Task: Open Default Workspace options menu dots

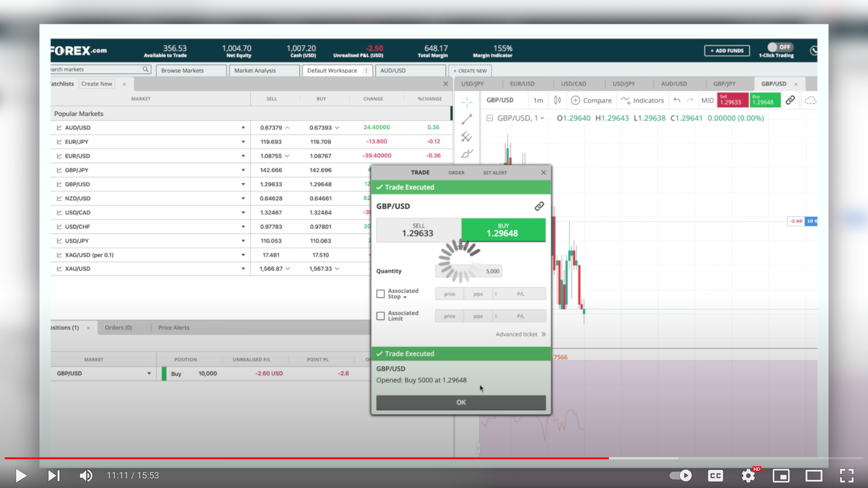Action: coord(366,70)
